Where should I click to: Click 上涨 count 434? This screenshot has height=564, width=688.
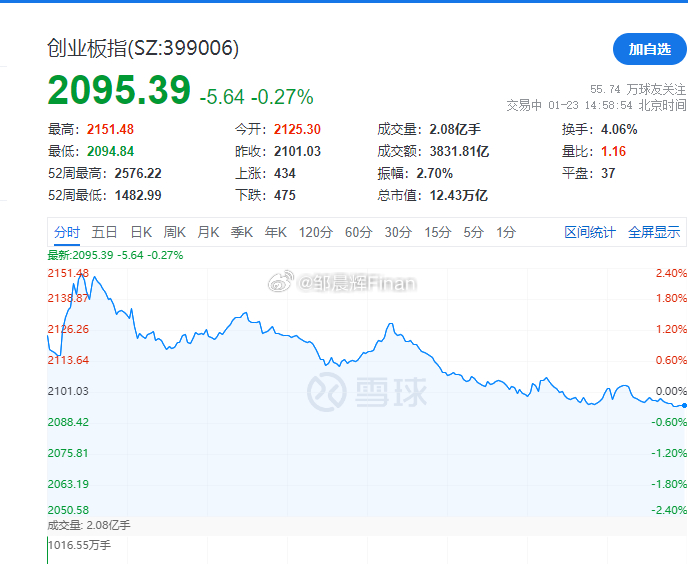(284, 173)
